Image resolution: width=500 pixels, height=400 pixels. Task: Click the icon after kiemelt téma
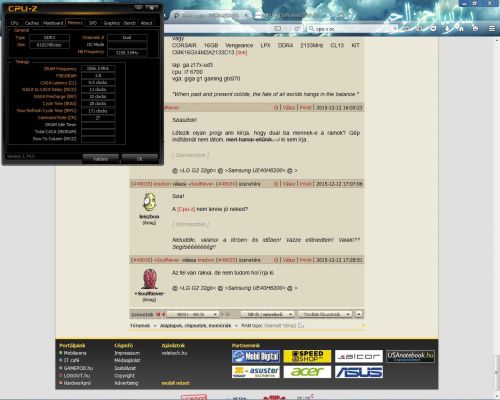coord(301,325)
